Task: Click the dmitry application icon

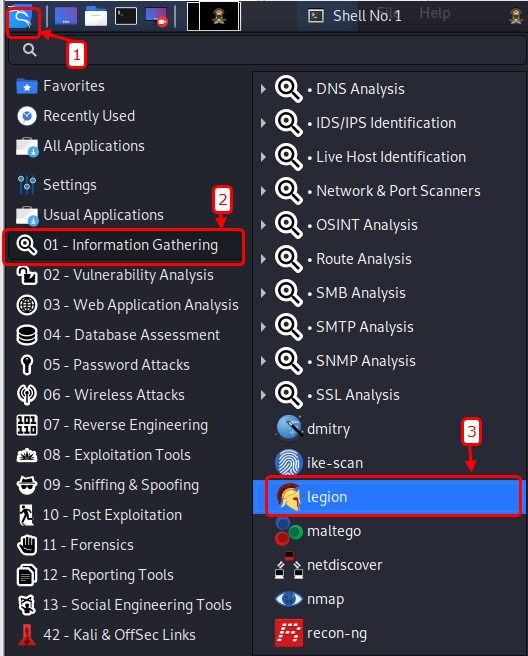Action: pyautogui.click(x=289, y=428)
